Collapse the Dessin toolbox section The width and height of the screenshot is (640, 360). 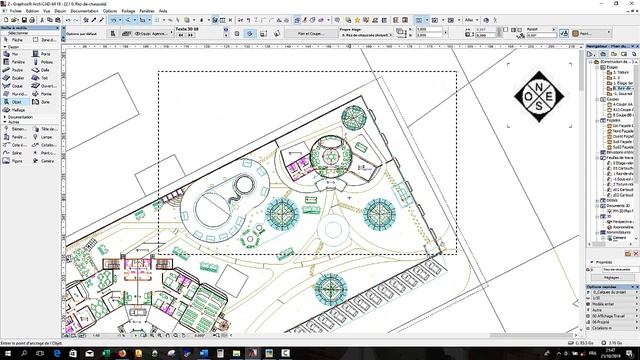pyautogui.click(x=5, y=47)
